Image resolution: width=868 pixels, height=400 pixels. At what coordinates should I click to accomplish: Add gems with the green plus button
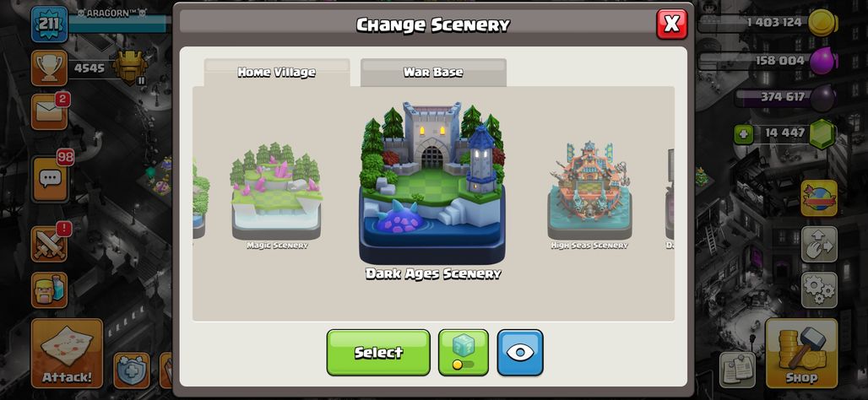pyautogui.click(x=743, y=134)
